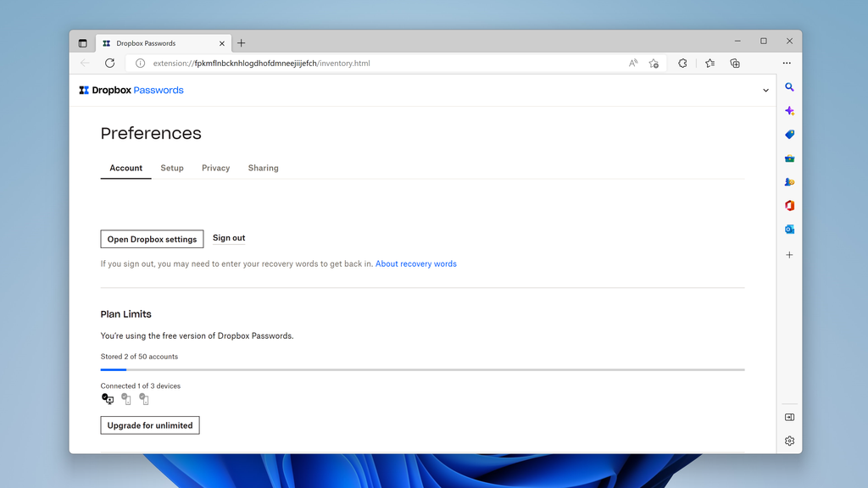Customize sidebar with the plus icon
868x488 pixels.
click(x=789, y=254)
